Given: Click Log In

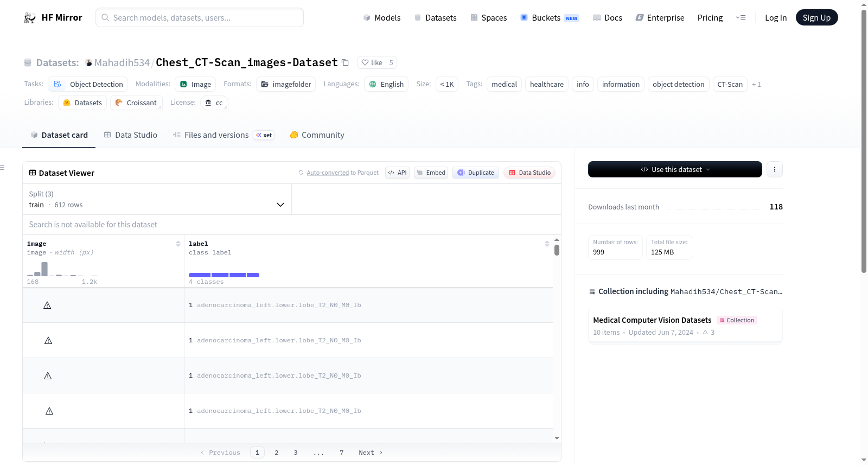Looking at the screenshot, I should (776, 17).
